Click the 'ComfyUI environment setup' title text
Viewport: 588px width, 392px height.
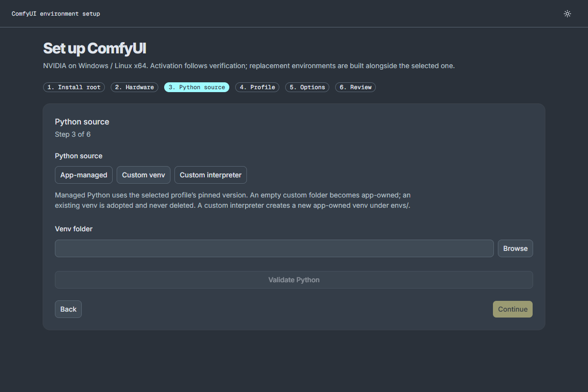click(56, 14)
